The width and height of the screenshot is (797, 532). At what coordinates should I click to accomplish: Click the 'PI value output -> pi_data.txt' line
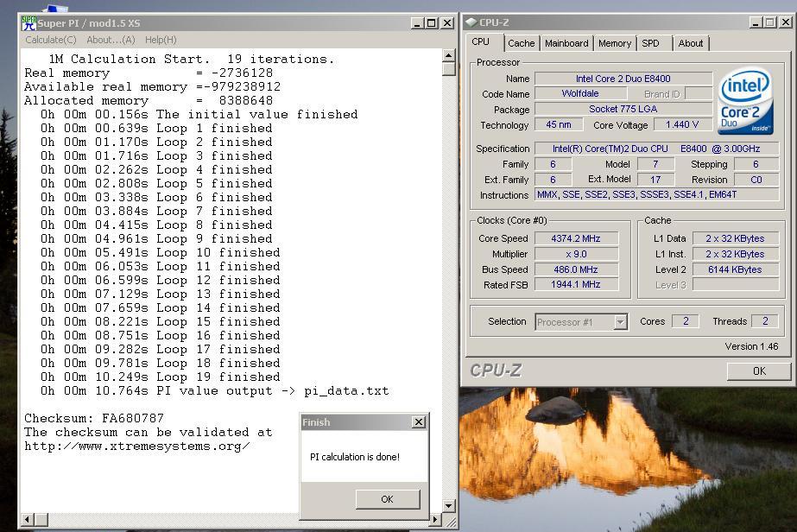pos(214,390)
